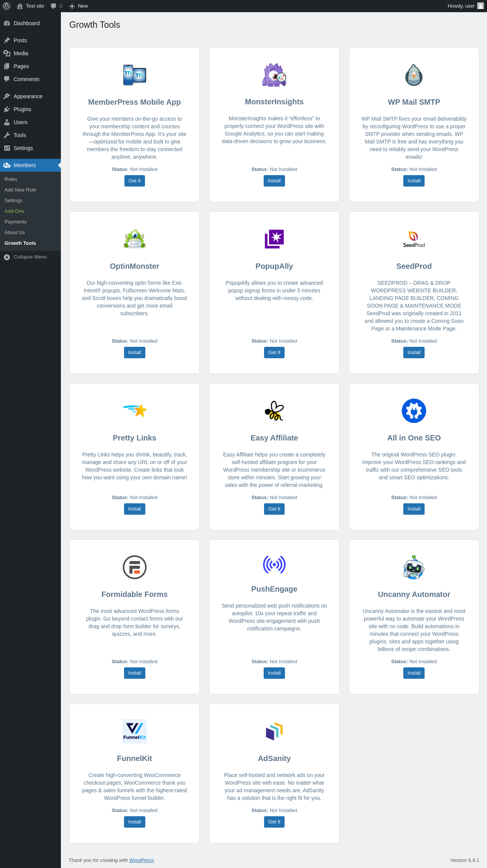Click the FunnelKit card title
Viewport: 487px width, 868px height.
point(135,758)
